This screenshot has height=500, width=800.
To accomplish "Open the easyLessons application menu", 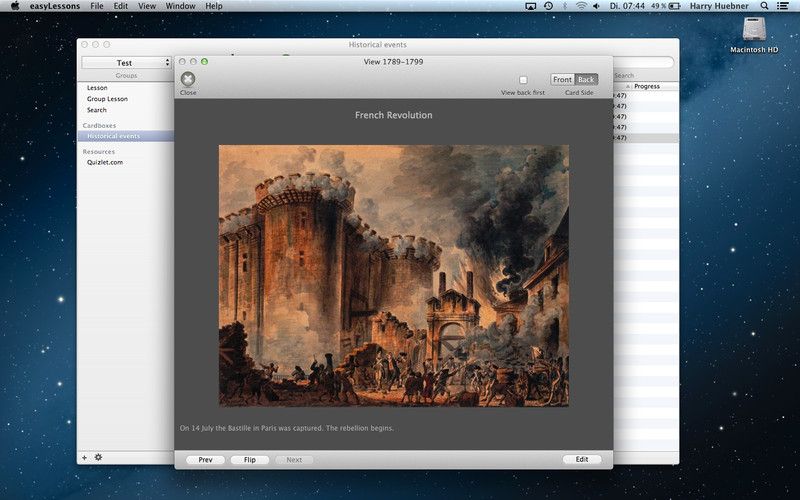I will pos(55,6).
